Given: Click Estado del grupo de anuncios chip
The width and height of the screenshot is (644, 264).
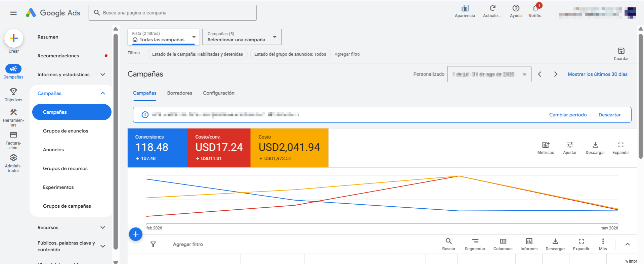Looking at the screenshot, I should coord(290,54).
